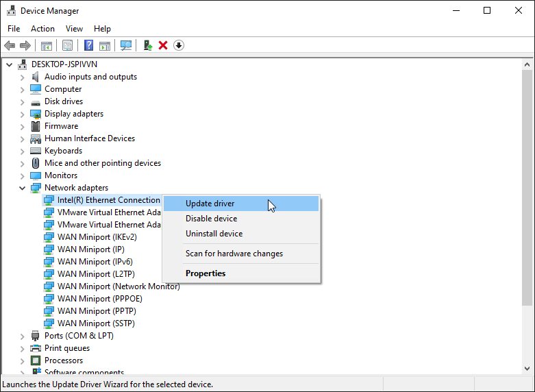Image resolution: width=535 pixels, height=392 pixels.
Task: Select WAN Miniport (IPv6) adapter
Action: [x=95, y=262]
